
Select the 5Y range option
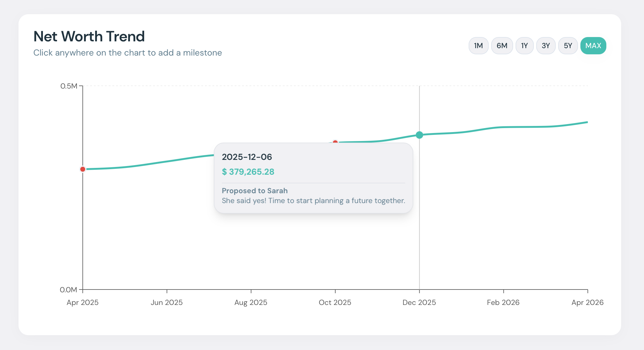coord(568,46)
